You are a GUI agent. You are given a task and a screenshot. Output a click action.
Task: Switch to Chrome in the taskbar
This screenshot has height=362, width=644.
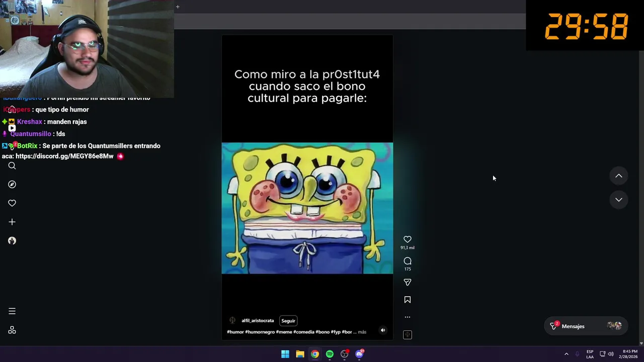pyautogui.click(x=315, y=354)
